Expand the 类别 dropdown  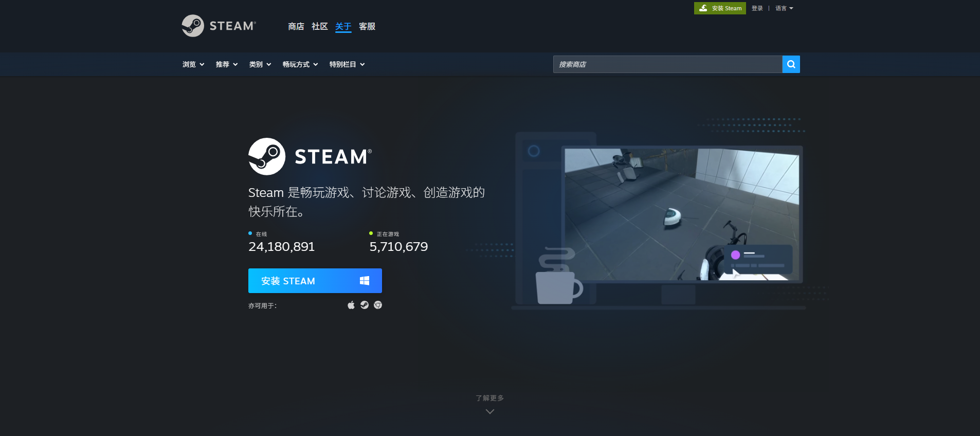(x=260, y=64)
